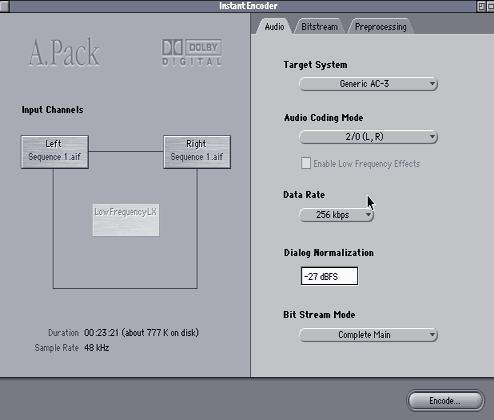Enable Low Frequency Effects checkbox
This screenshot has width=494, height=420.
306,163
